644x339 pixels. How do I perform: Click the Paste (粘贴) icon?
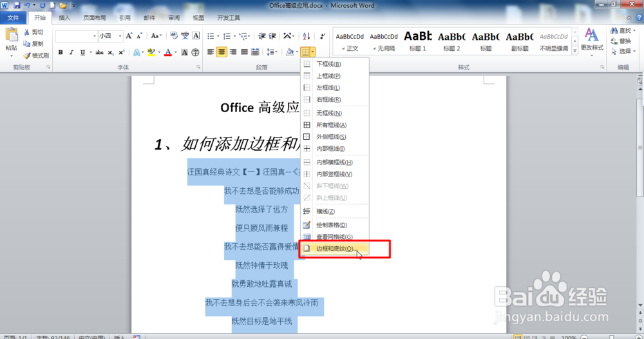pos(12,36)
